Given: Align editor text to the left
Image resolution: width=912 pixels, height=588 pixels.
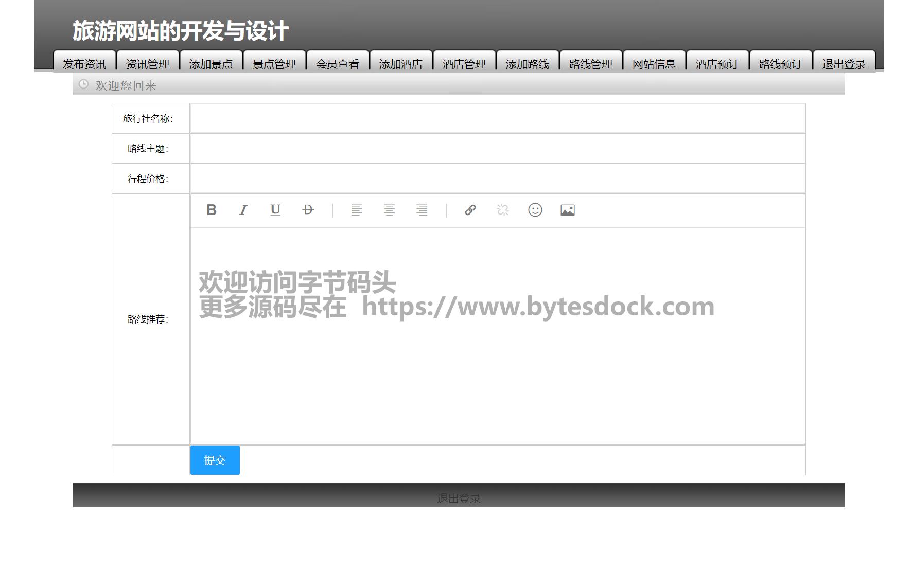Looking at the screenshot, I should (x=357, y=210).
